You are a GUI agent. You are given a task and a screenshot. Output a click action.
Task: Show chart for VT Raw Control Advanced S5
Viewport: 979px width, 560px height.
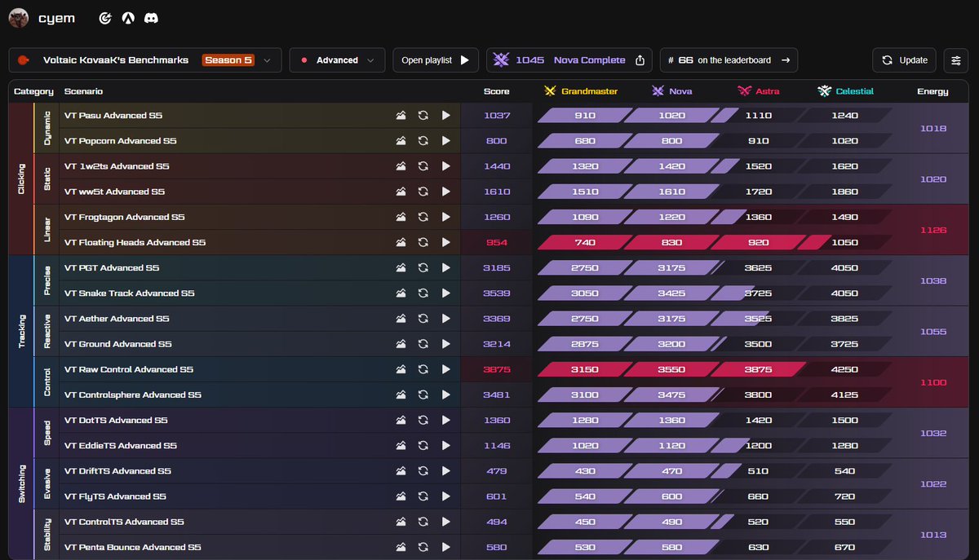401,369
